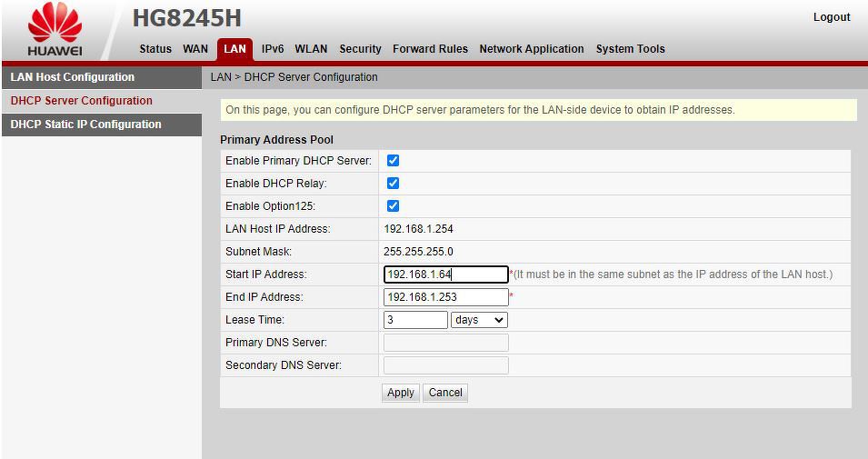Click the yellow page description notice
Screen dimensions: 868x459
(538, 110)
